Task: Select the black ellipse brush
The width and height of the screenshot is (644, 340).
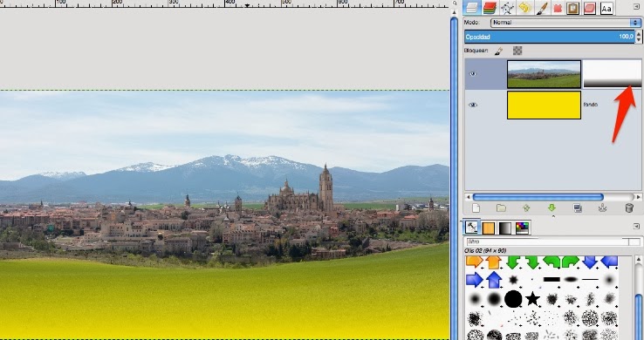Action: pyautogui.click(x=571, y=280)
